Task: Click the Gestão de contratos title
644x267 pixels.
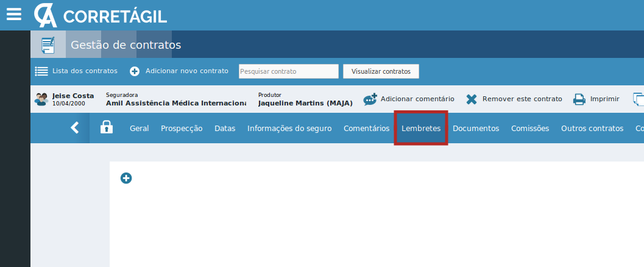Action: [126, 44]
